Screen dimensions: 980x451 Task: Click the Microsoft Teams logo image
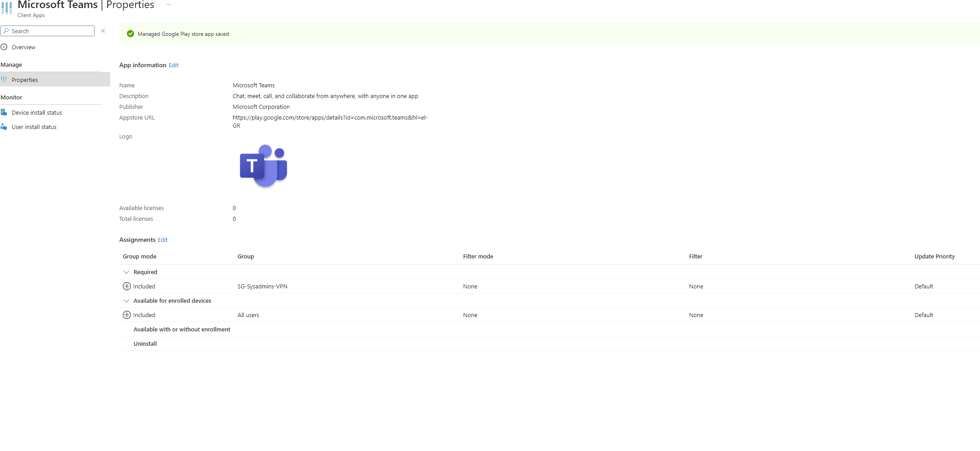click(263, 166)
